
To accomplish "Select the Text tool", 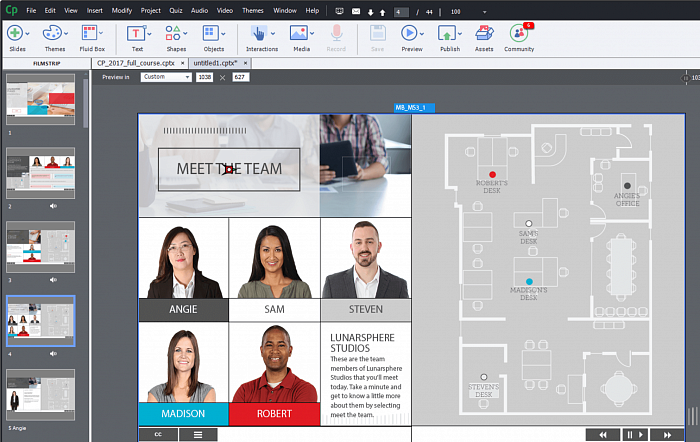I will (135, 35).
